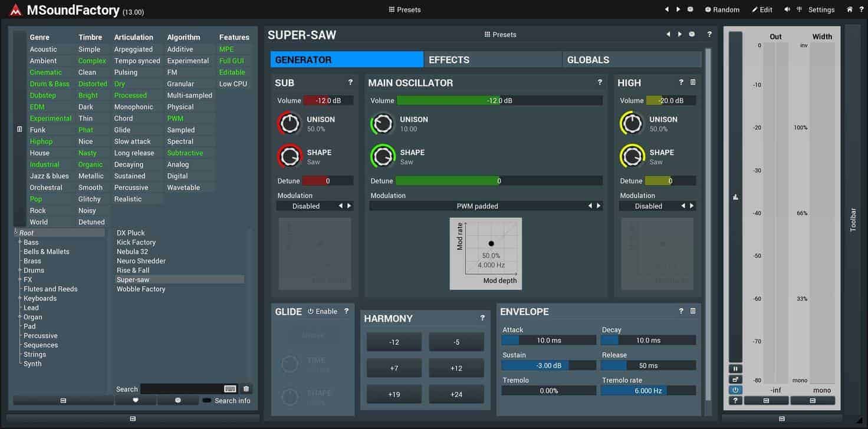
Task: Toggle the Distorted timbre filter
Action: [93, 84]
